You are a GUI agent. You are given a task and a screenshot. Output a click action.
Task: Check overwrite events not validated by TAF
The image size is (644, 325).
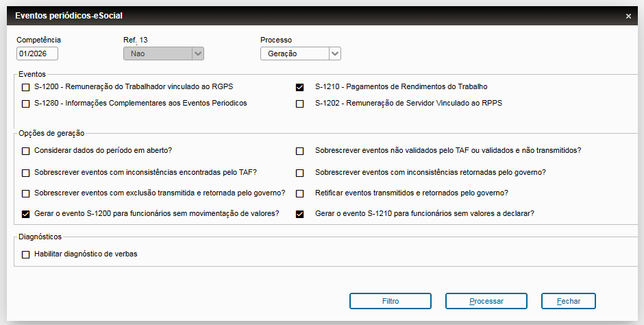pos(299,151)
